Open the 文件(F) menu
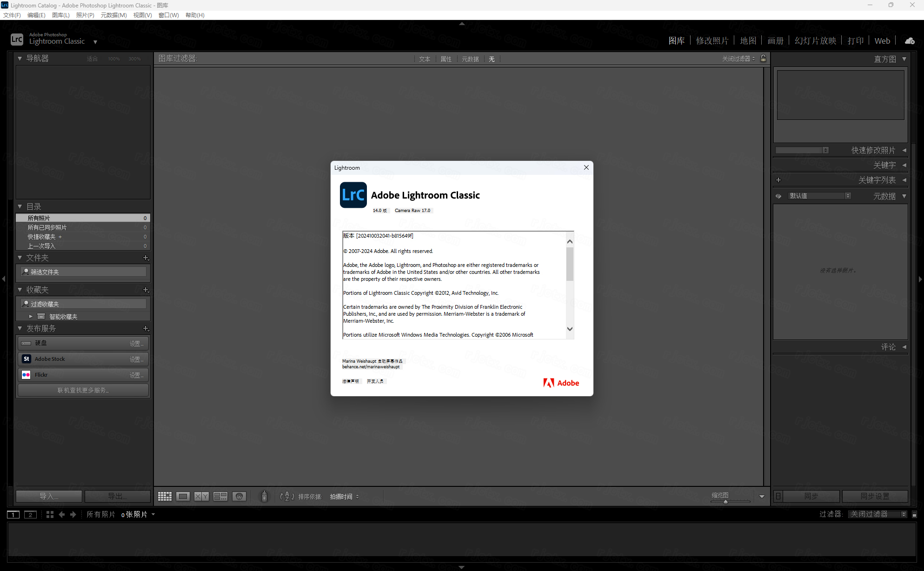 click(12, 15)
